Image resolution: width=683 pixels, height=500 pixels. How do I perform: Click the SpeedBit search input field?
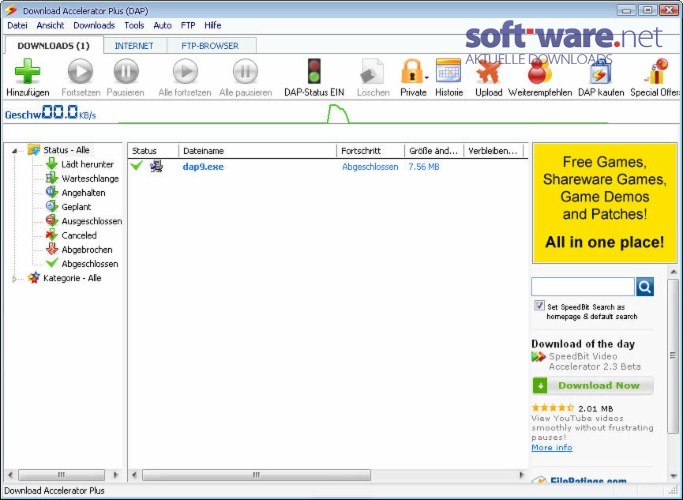(x=583, y=287)
